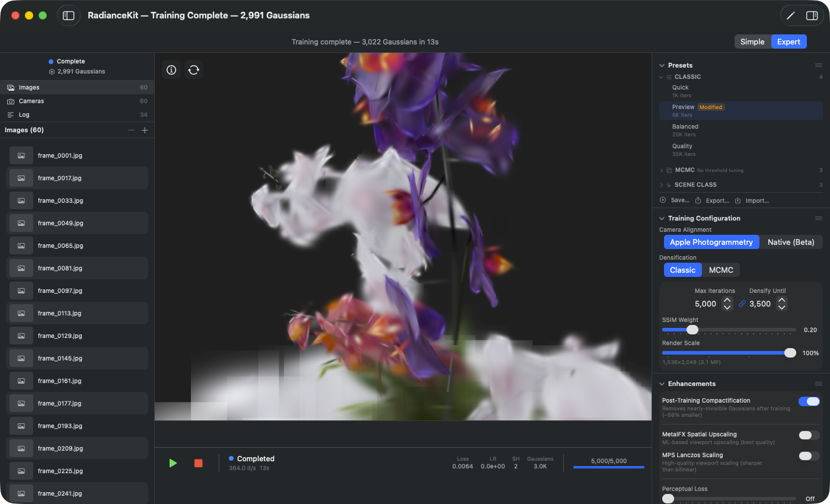Select Native (Beta) camera alignment

[791, 242]
